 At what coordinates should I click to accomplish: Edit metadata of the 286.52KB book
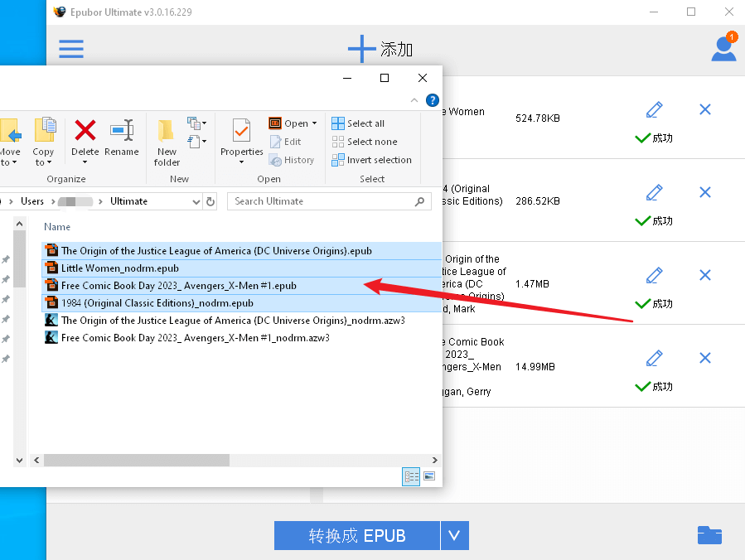[x=654, y=192]
